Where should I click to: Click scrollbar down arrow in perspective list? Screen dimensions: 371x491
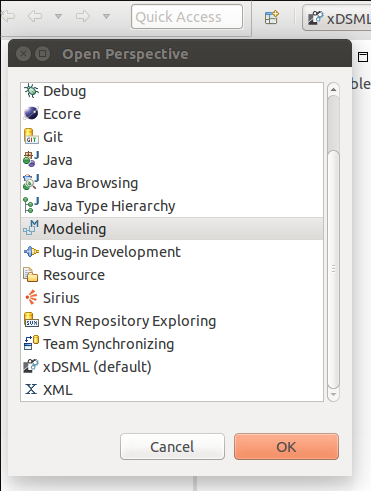tap(333, 395)
